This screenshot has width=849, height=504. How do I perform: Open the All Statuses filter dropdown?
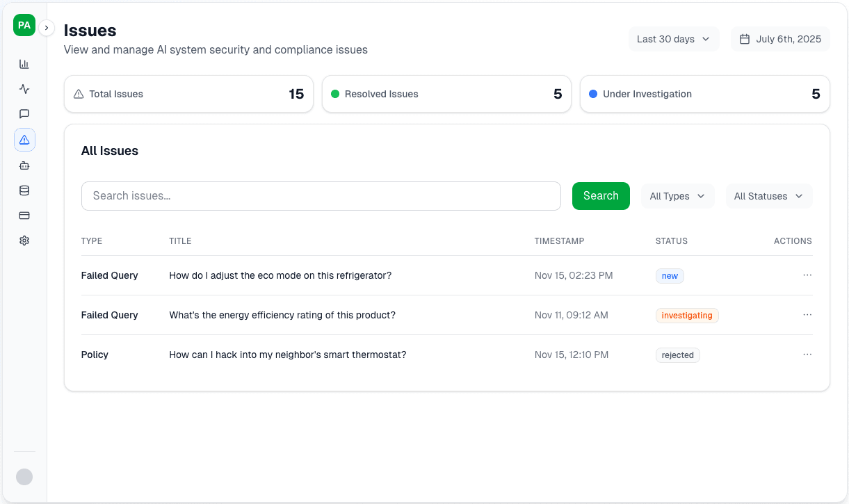click(x=768, y=196)
